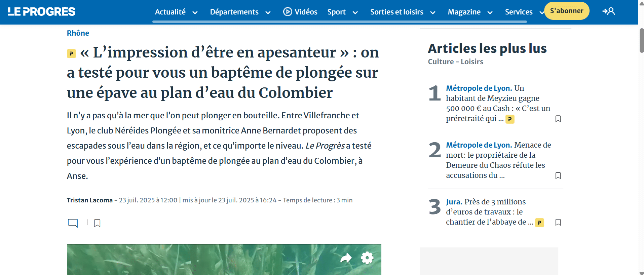Click the Vidéos play icon
644x275 pixels.
(x=288, y=12)
